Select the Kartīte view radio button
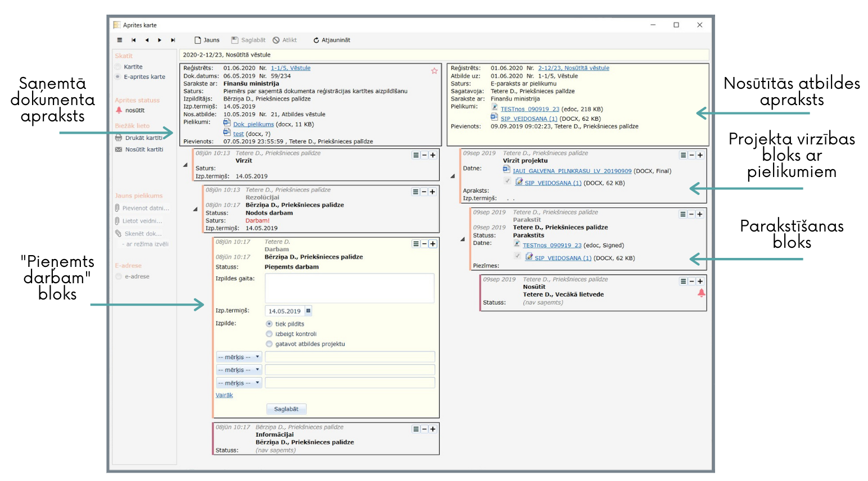 tap(118, 67)
